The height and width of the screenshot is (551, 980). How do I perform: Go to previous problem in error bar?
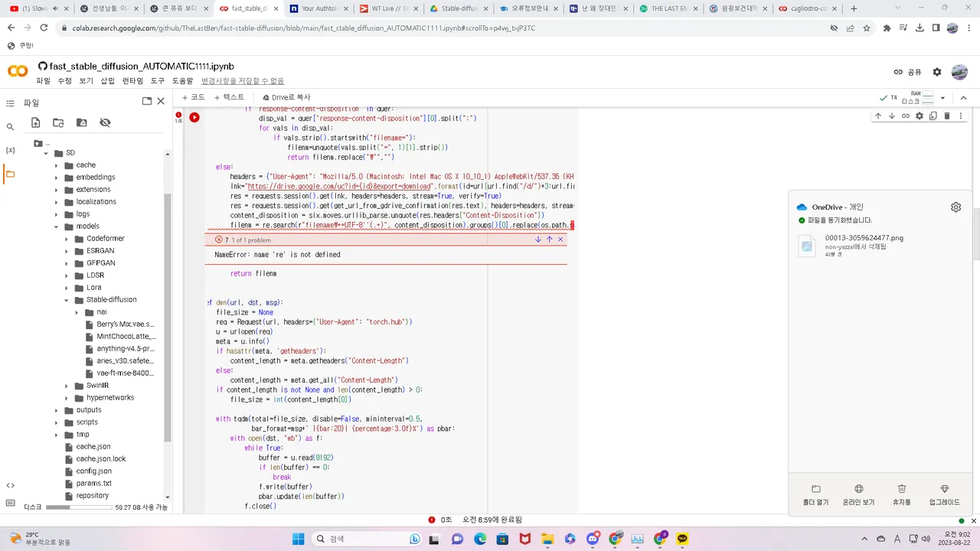549,240
